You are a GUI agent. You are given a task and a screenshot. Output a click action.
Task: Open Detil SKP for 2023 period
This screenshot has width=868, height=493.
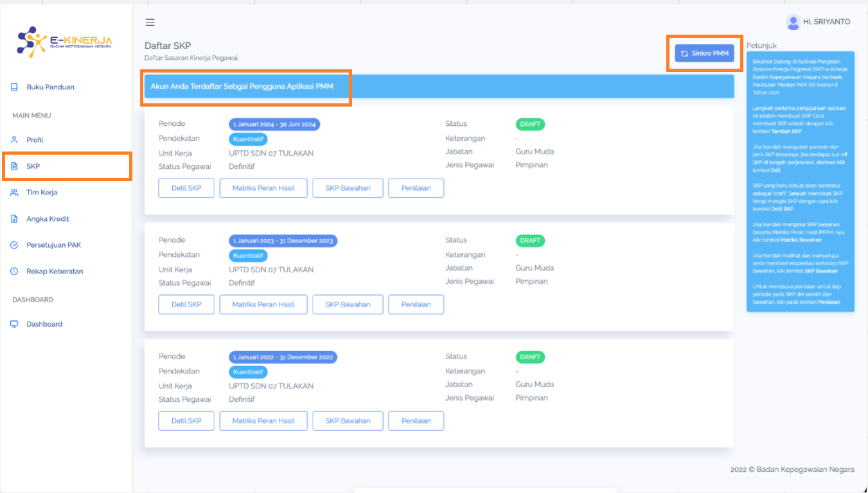coord(186,304)
